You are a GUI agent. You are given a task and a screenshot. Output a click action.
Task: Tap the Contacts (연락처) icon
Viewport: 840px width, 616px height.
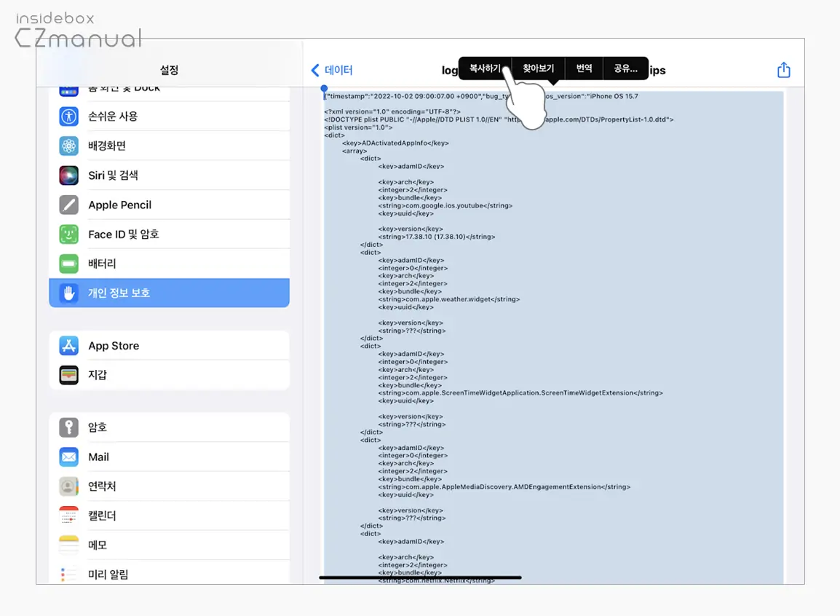point(68,486)
